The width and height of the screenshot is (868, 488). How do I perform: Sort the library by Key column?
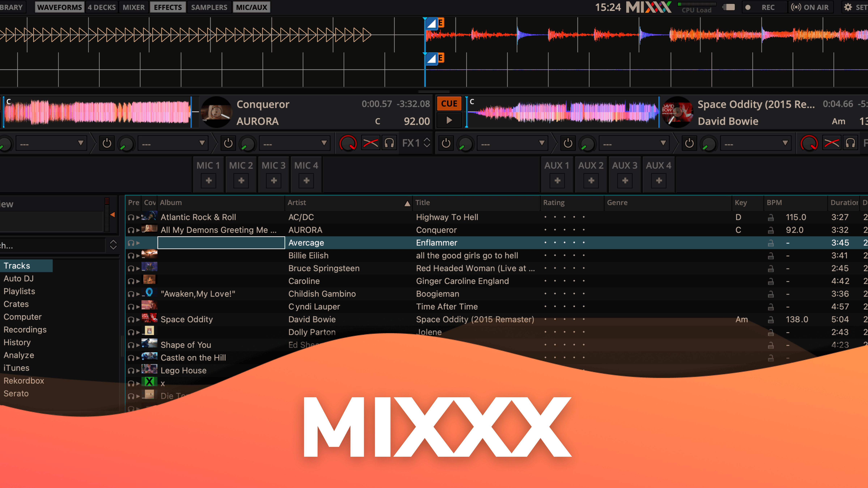coord(748,203)
